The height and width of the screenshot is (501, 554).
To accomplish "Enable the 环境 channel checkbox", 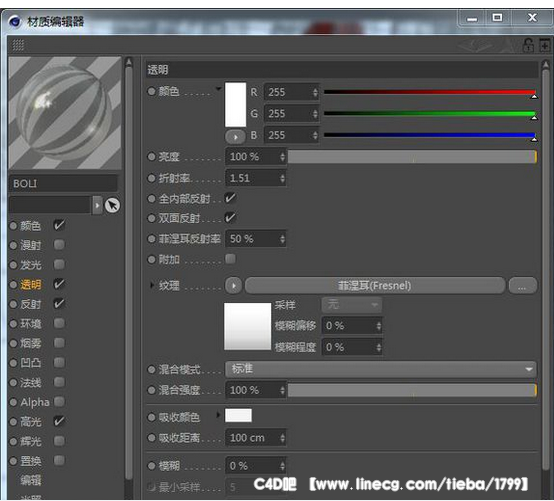I will (59, 323).
